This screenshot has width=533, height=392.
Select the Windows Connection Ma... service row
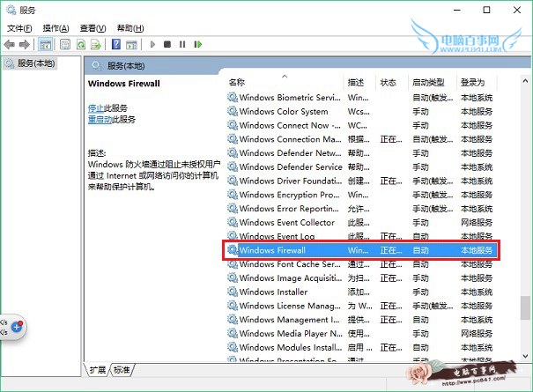tap(361, 139)
